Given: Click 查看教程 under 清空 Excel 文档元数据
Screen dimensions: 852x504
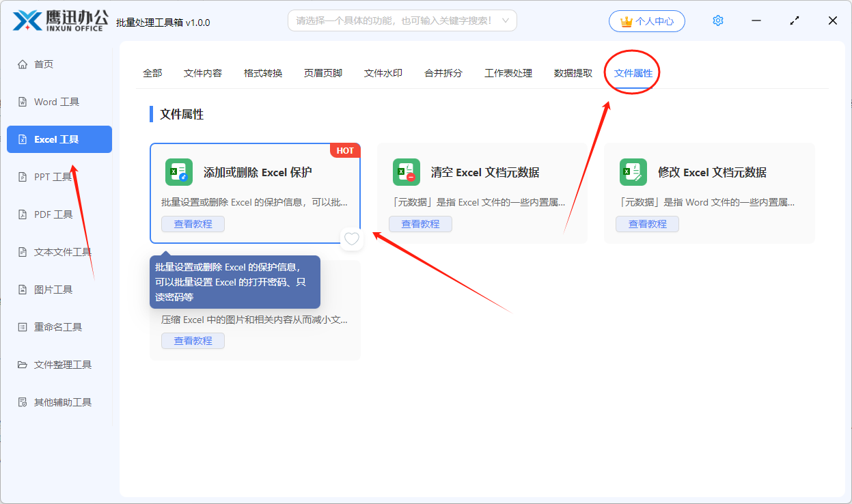Looking at the screenshot, I should pyautogui.click(x=420, y=223).
